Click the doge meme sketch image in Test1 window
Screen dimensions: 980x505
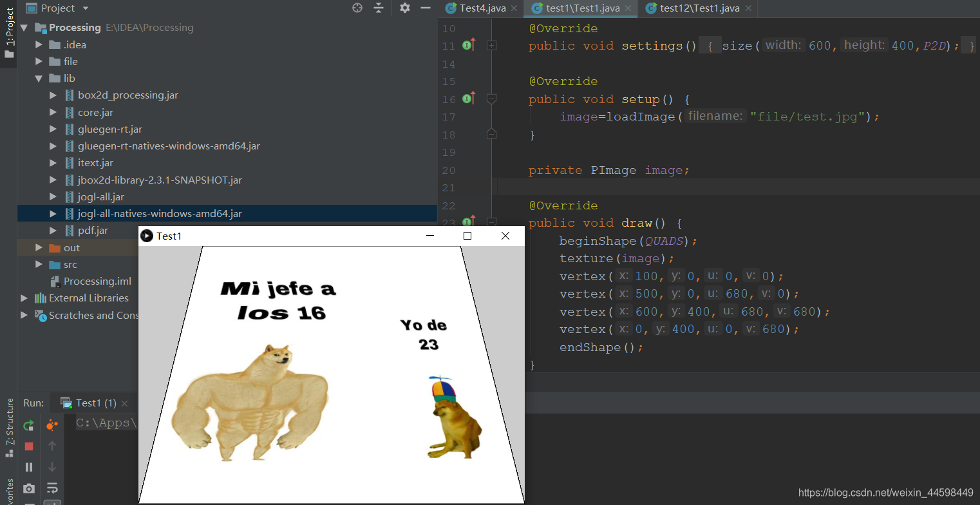[332, 374]
